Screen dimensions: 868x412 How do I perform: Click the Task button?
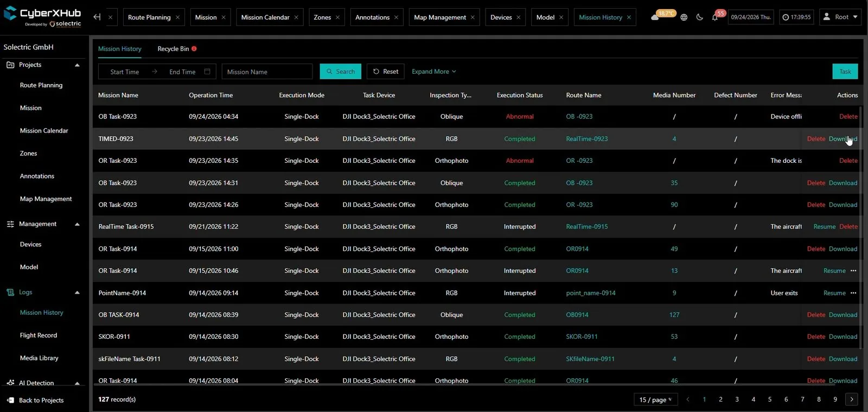pyautogui.click(x=845, y=72)
